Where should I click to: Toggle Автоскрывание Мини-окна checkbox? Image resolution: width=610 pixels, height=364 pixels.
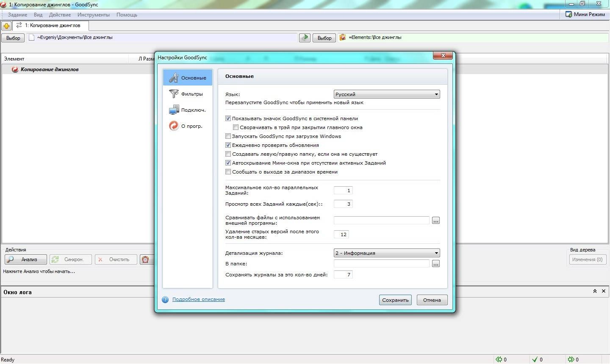pos(228,163)
